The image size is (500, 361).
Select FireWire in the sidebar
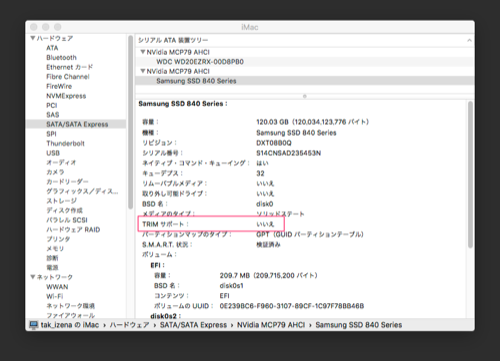[x=59, y=86]
